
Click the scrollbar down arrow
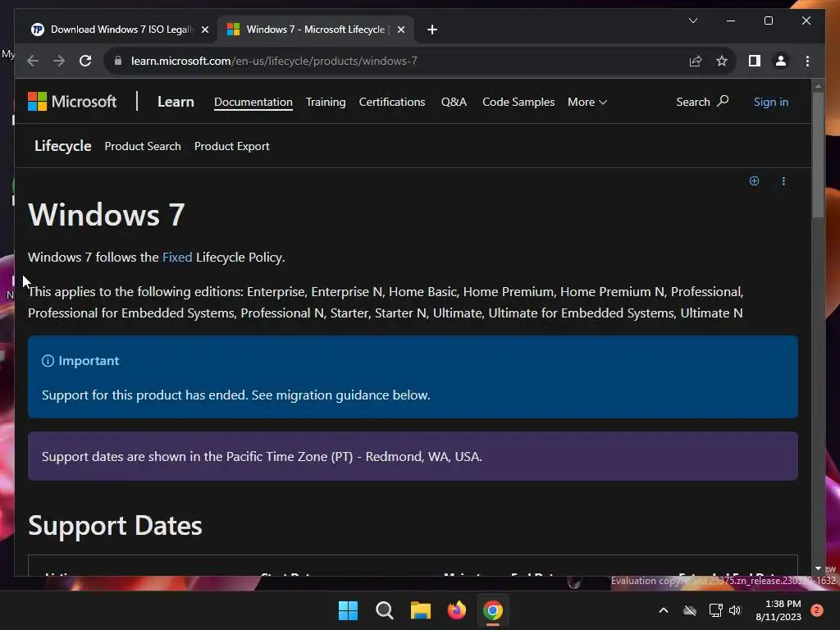click(818, 568)
